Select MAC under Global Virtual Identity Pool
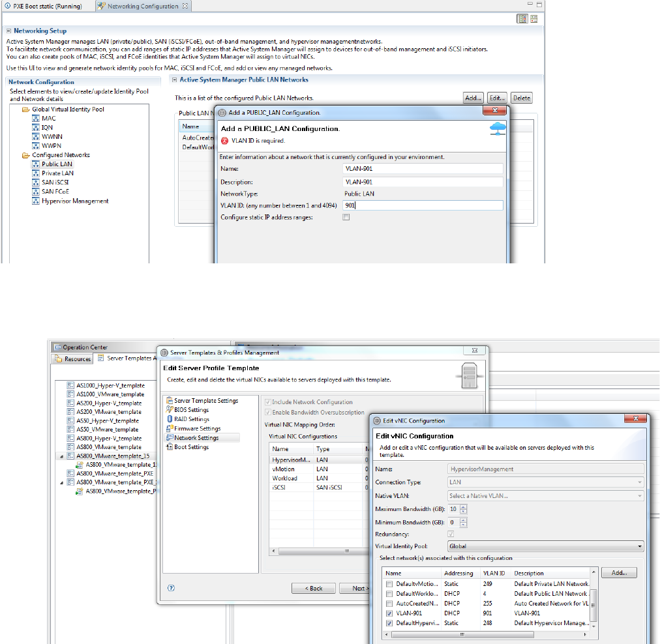Viewport: 660px width, 644px height. tap(48, 119)
